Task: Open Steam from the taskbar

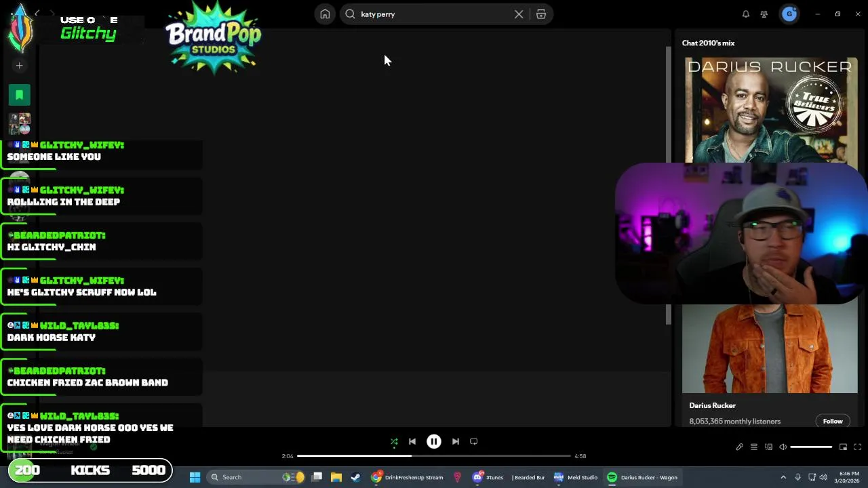Action: click(x=355, y=477)
